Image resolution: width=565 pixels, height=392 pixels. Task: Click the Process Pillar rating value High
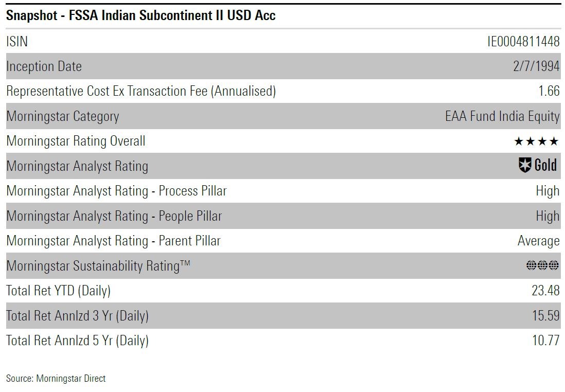point(548,191)
